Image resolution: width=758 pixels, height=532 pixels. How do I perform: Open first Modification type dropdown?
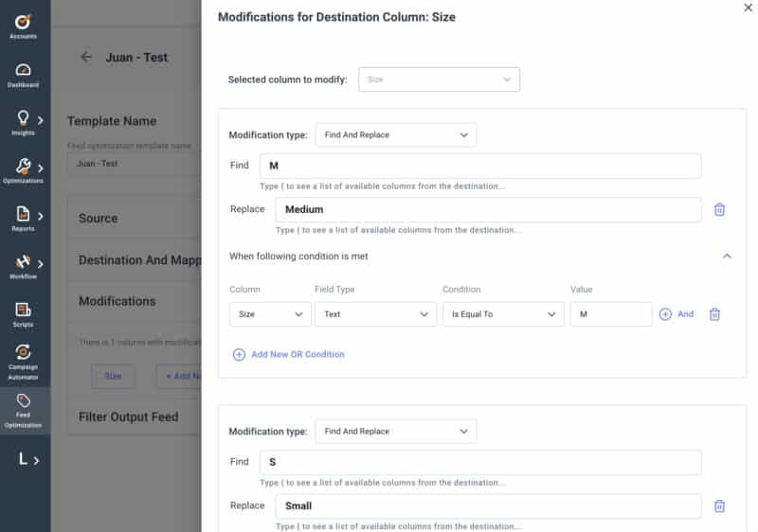coord(395,135)
